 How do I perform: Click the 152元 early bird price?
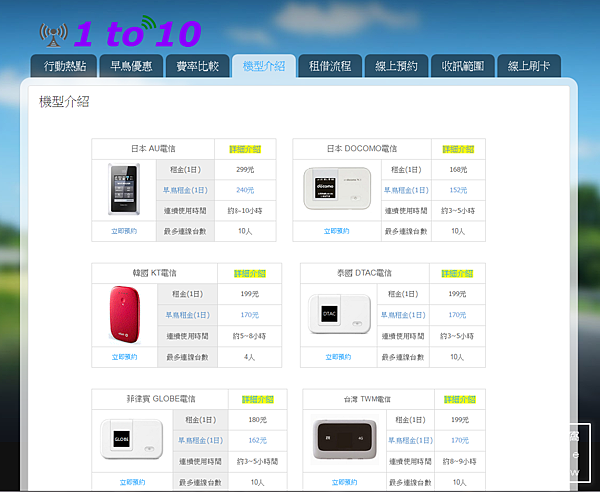458,190
